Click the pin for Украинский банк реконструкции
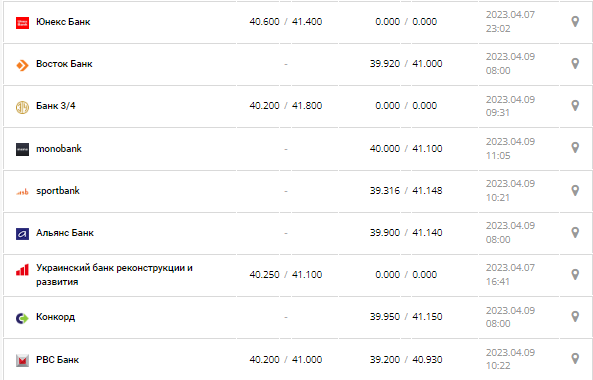The width and height of the screenshot is (593, 380). point(575,275)
